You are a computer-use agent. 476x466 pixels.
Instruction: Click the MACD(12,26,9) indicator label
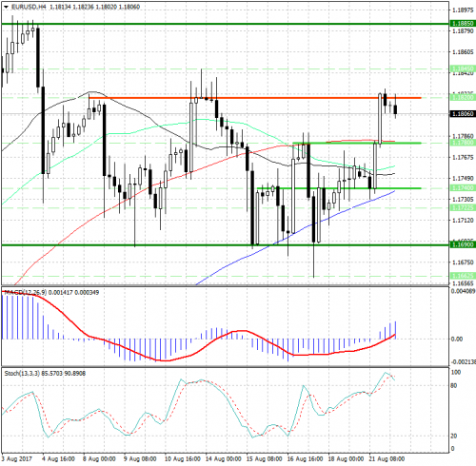click(25, 292)
